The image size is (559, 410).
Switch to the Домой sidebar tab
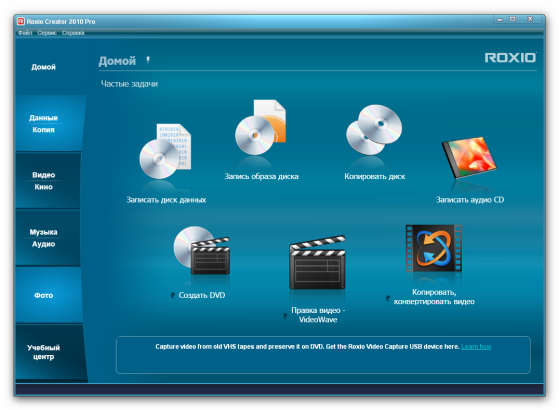(43, 67)
